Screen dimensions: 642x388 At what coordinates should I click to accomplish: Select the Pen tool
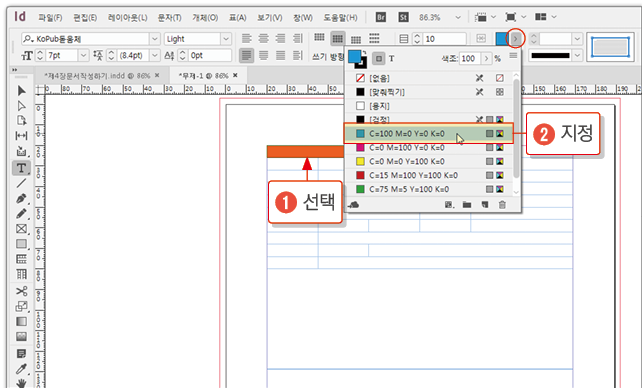point(21,199)
